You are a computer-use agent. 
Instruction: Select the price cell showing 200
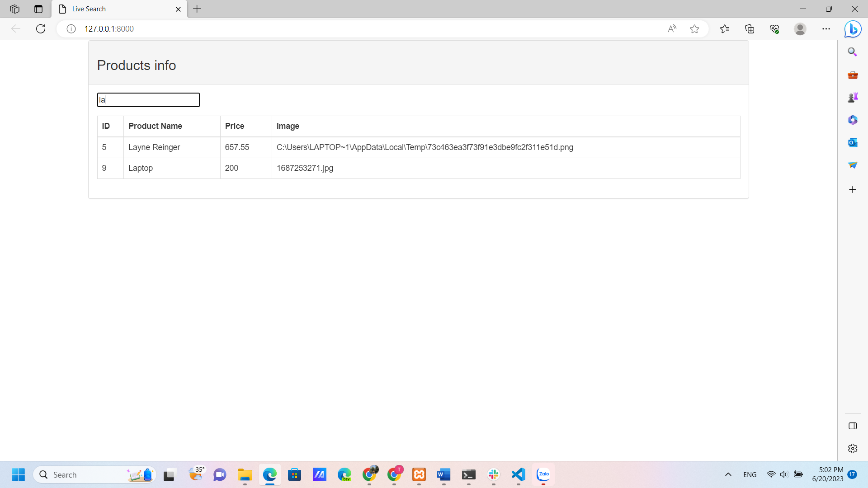246,168
